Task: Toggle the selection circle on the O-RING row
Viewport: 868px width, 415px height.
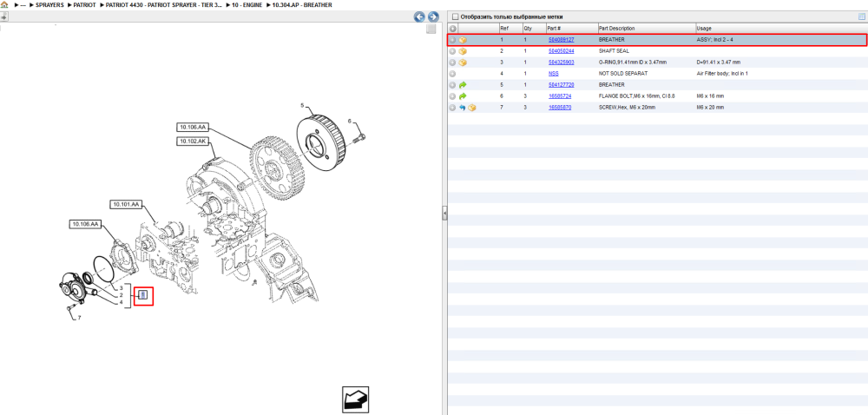Action: point(452,62)
